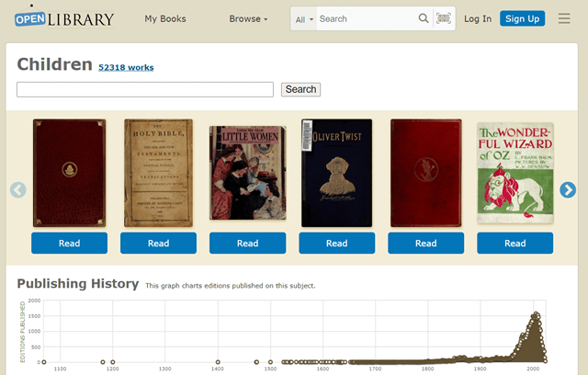
Task: Click the subject Search button
Action: pos(300,89)
